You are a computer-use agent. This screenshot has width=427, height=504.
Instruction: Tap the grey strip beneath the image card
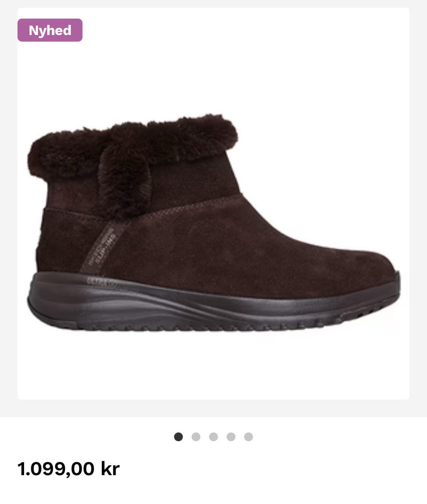pos(213,408)
